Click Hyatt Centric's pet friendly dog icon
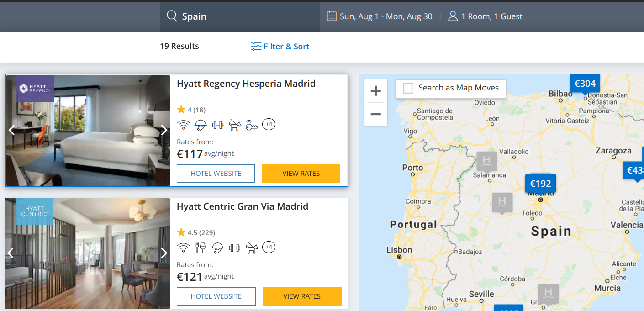 pos(252,248)
